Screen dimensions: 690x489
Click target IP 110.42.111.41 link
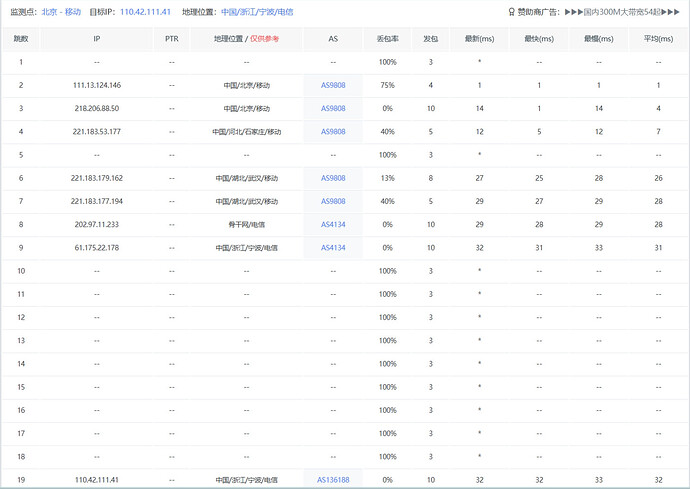[145, 12]
